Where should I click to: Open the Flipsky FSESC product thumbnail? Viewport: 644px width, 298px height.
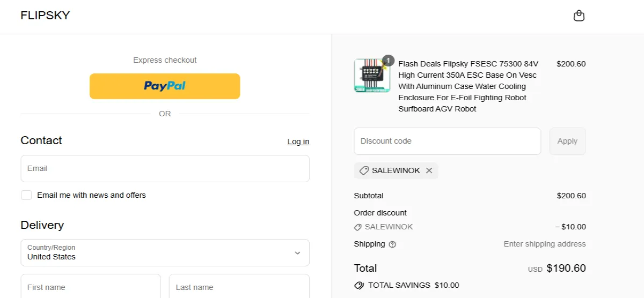tap(371, 75)
